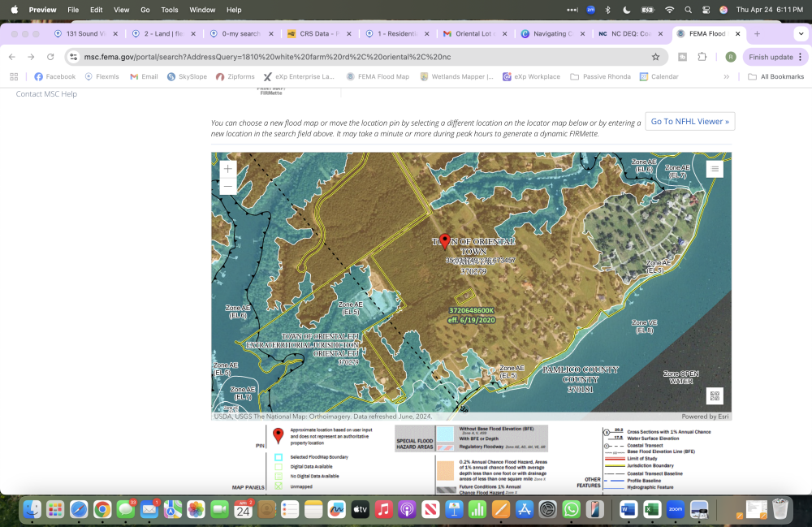Open the Chrome extensions puzzle icon
812x527 pixels.
702,57
